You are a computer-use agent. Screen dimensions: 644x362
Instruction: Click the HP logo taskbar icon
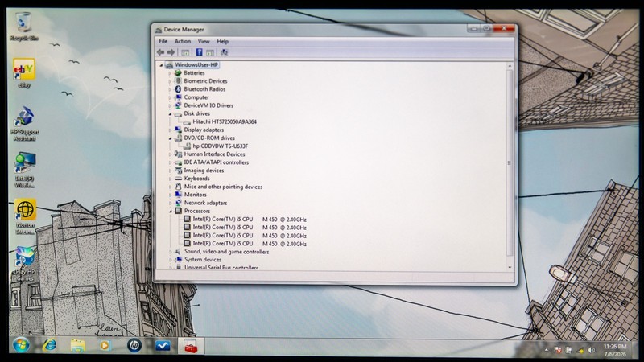(134, 346)
